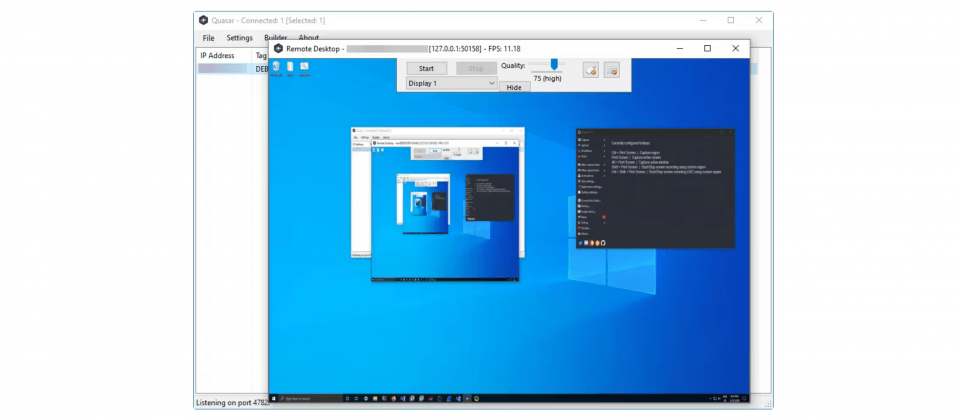
Task: Enable remote keyboard input icon in Remote Desktop
Action: click(611, 70)
